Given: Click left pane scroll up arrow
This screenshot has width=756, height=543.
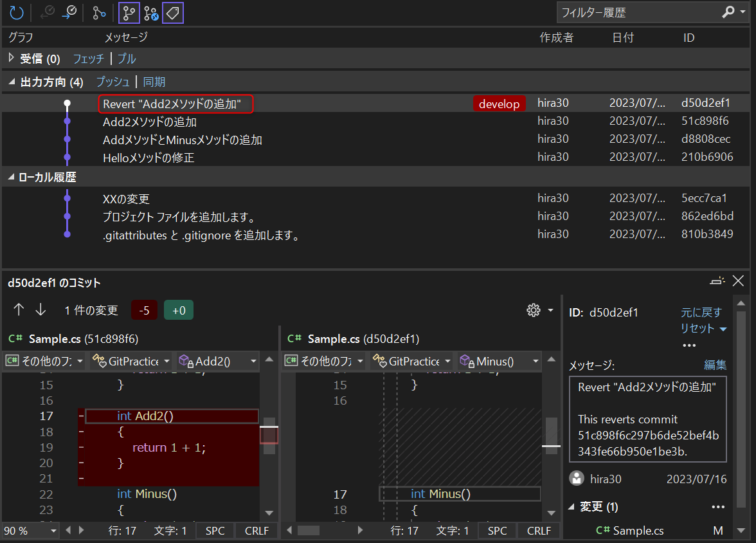Looking at the screenshot, I should click(x=269, y=360).
